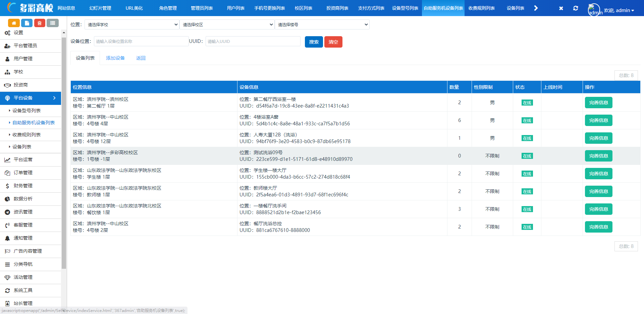Click the 多彩高校 logo
The image size is (644, 314).
pos(30,8)
